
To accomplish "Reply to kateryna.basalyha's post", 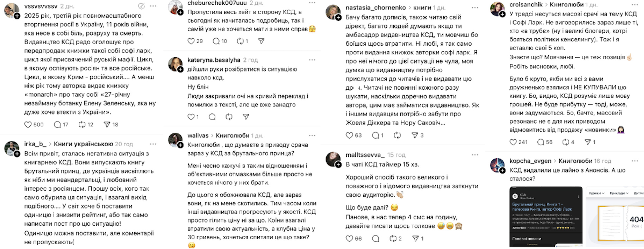I will coord(212,117).
